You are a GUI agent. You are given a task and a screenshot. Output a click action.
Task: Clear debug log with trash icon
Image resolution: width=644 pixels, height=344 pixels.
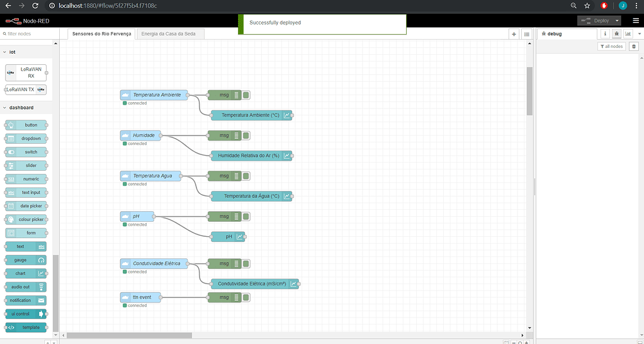coord(634,47)
